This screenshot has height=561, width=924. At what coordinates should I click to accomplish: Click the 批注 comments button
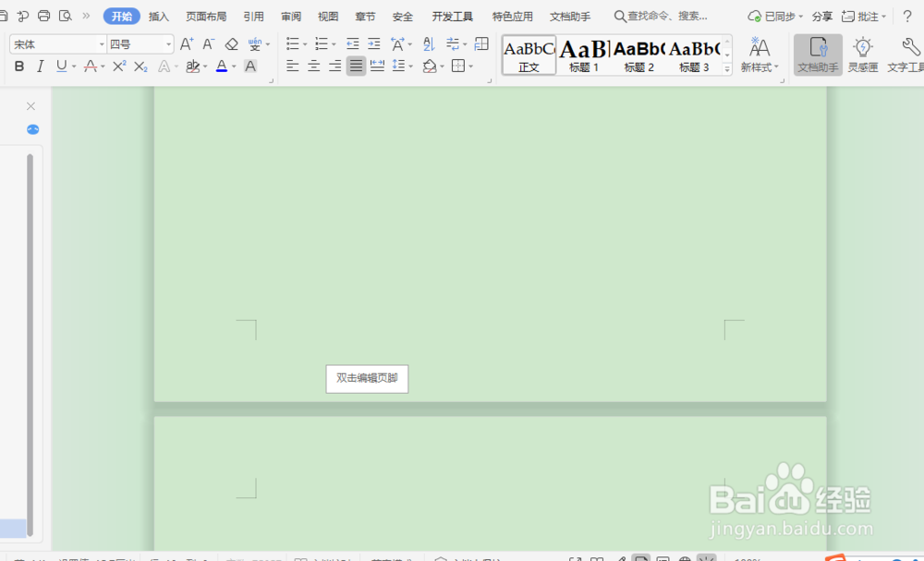864,17
